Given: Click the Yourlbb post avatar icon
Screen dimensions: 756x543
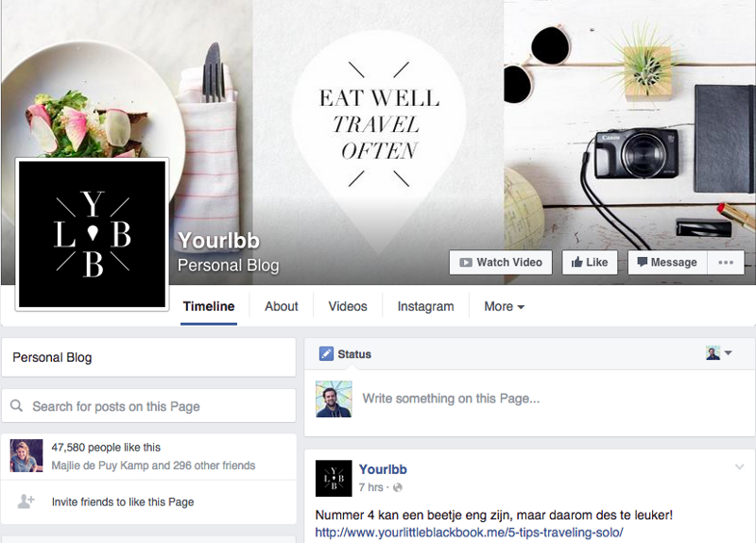Looking at the screenshot, I should coord(334,478).
